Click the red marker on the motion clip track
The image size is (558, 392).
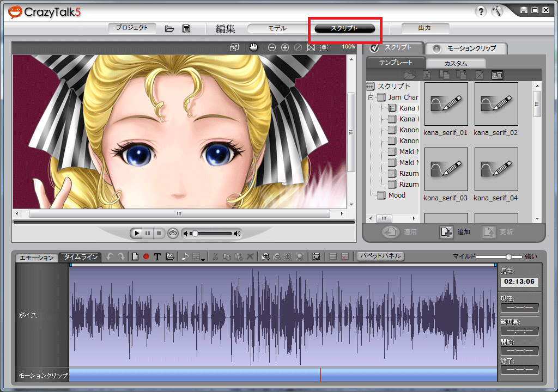tap(320, 375)
